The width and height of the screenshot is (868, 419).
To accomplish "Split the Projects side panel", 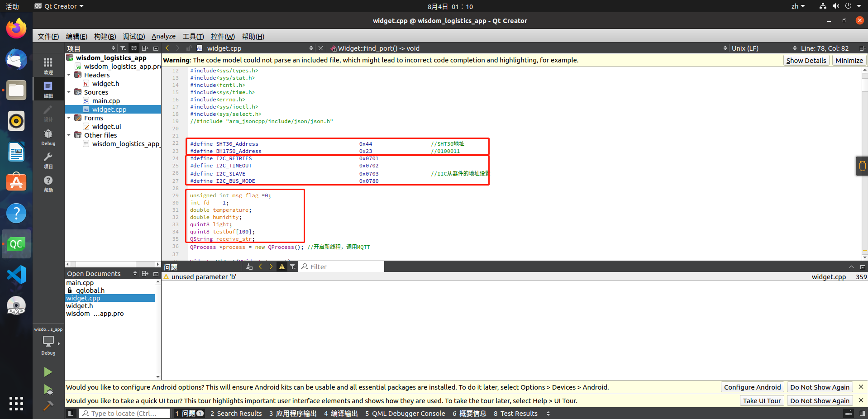I will pyautogui.click(x=145, y=48).
